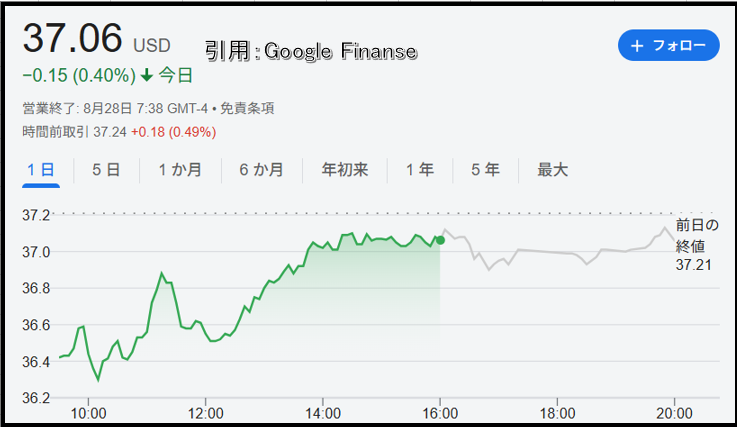Switch to the 1年 tab
The height and width of the screenshot is (427, 737).
(x=420, y=170)
